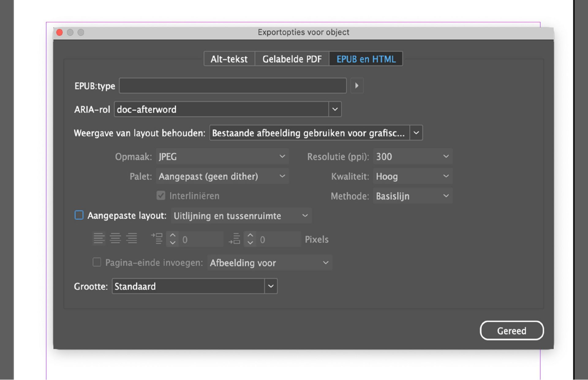The height and width of the screenshot is (380, 588).
Task: Open the Resolutie (ppi) dropdown
Action: (446, 156)
